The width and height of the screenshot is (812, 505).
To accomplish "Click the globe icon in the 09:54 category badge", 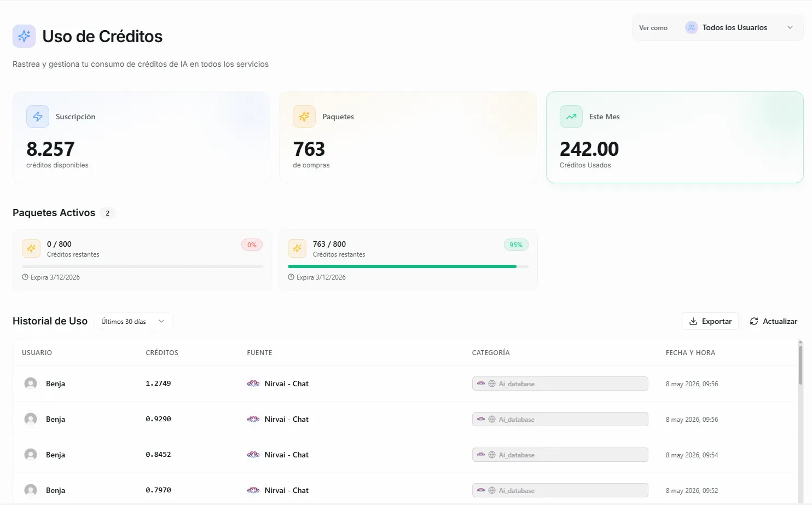I will tap(492, 455).
